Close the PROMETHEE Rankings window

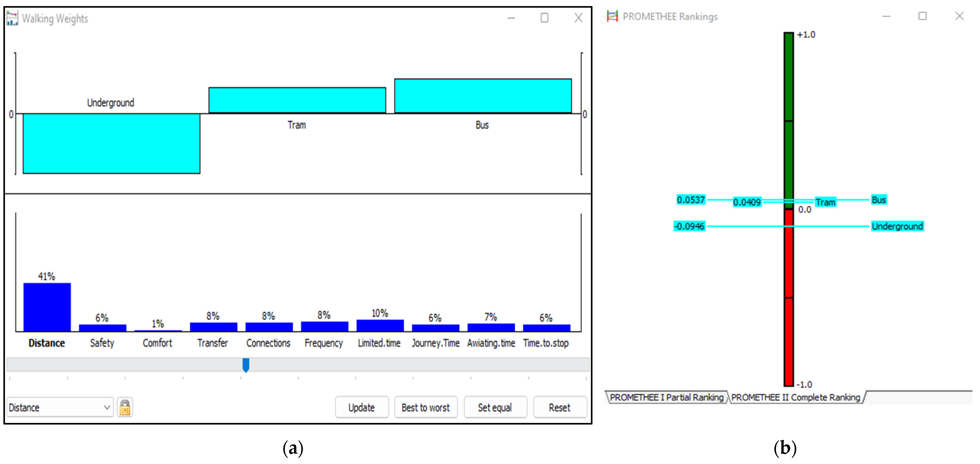click(x=959, y=16)
